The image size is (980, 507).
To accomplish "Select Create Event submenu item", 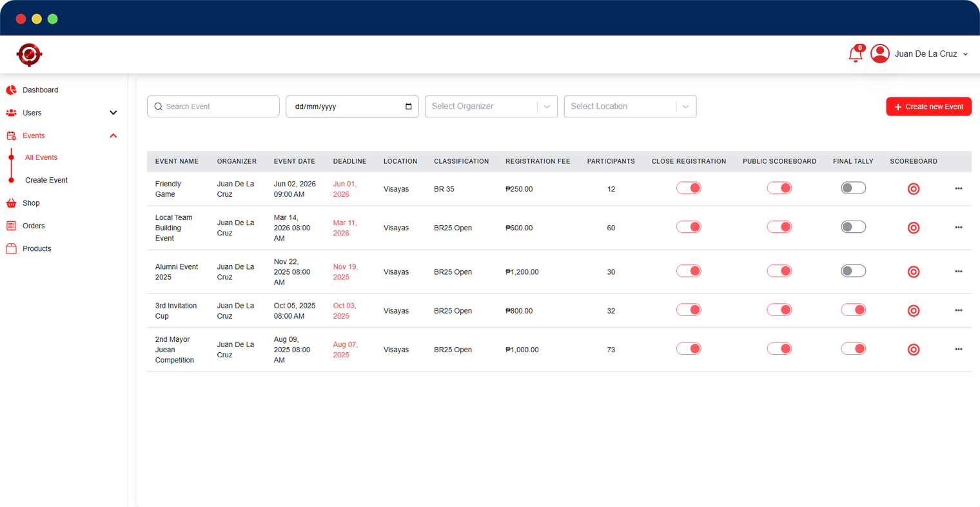I will coord(46,180).
